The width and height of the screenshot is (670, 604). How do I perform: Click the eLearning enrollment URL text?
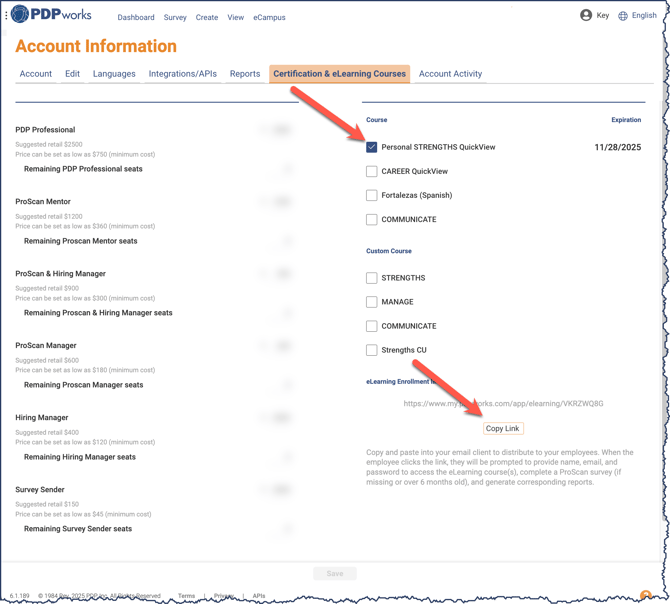point(503,404)
